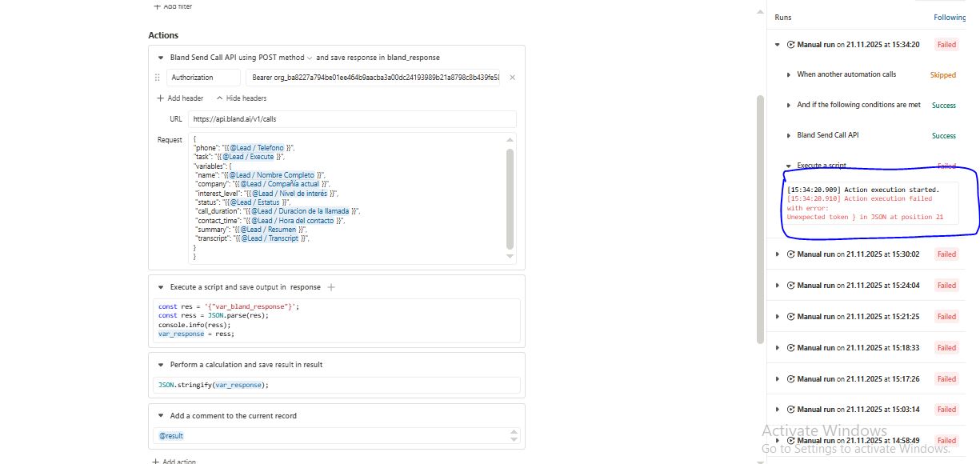980x464 pixels.
Task: Open the POST method dropdown
Action: coord(310,58)
